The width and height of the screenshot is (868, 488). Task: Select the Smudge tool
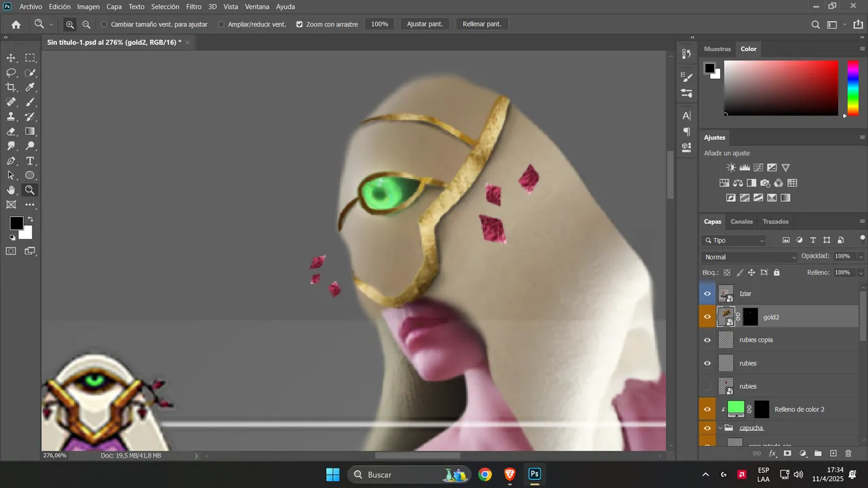pyautogui.click(x=11, y=146)
